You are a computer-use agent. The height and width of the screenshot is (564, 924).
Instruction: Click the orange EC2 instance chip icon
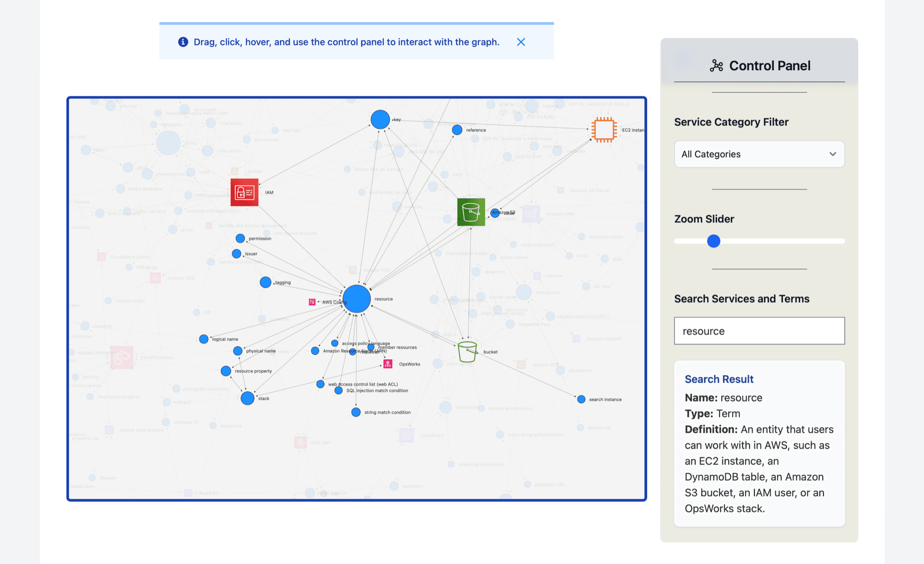point(604,130)
